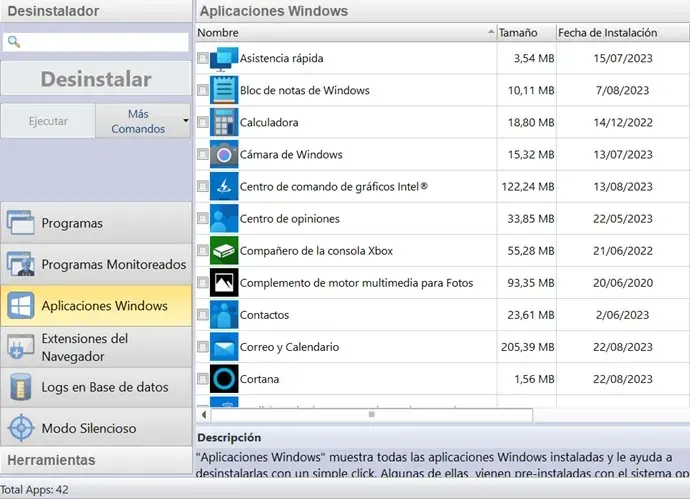Click the Intel graphics command center icon
Image resolution: width=690 pixels, height=499 pixels.
coord(224,187)
